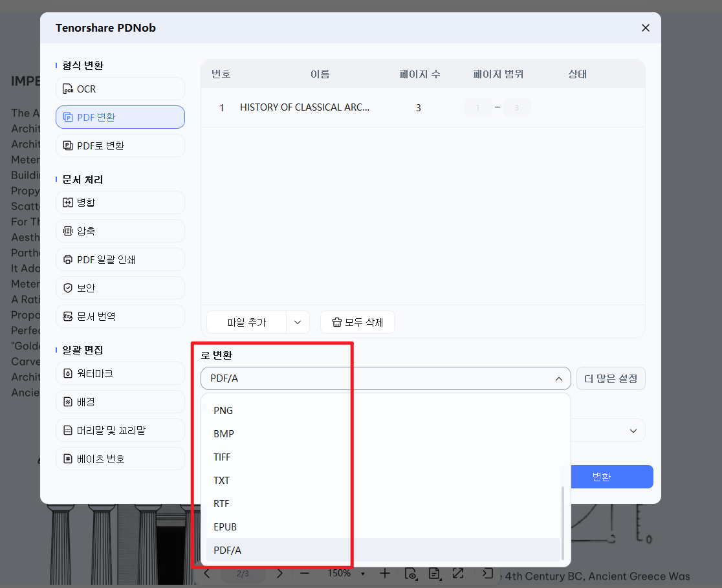Click the 번호 column header

(221, 74)
